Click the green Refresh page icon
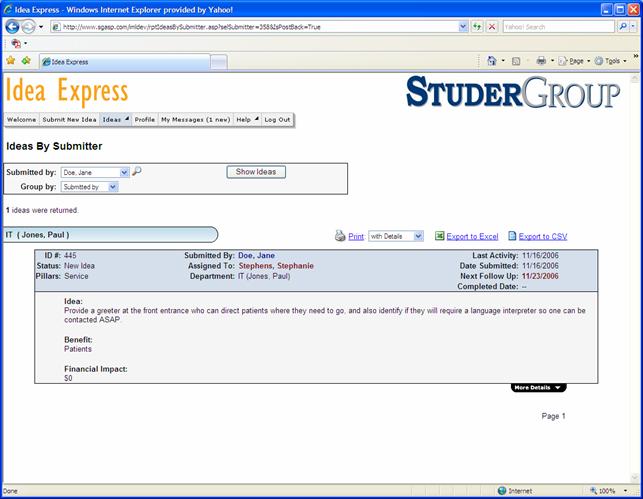This screenshot has width=643, height=499. (x=477, y=27)
